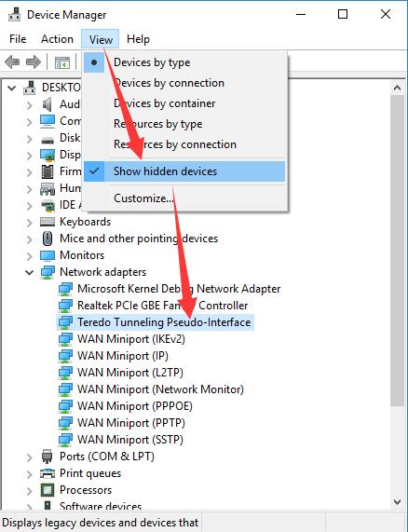Click the scrollbar up arrow
This screenshot has width=408, height=532.
(397, 89)
